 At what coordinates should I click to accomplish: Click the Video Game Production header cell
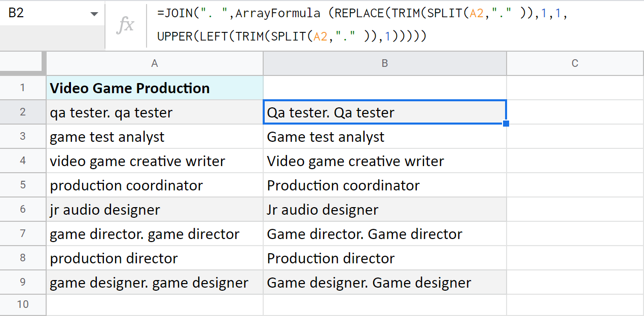tap(155, 88)
